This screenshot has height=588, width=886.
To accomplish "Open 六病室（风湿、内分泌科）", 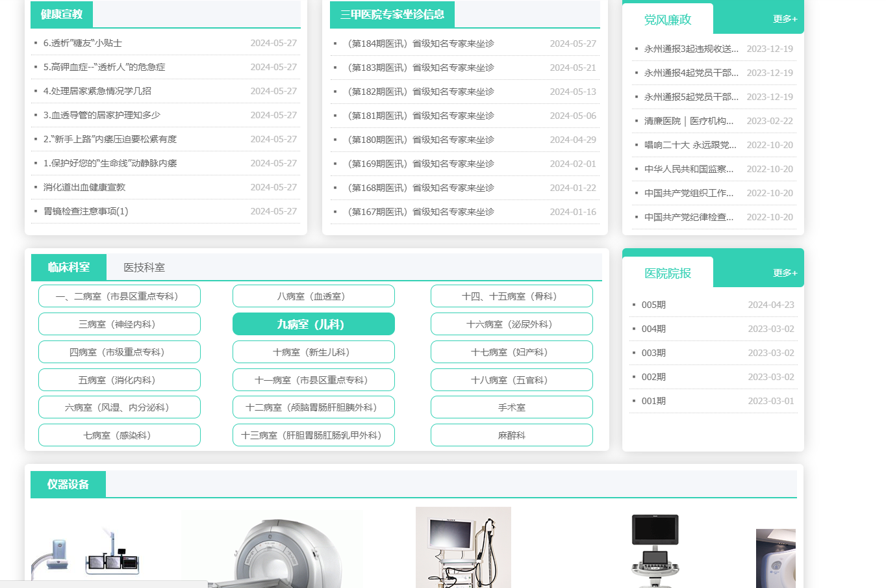I will [x=120, y=407].
